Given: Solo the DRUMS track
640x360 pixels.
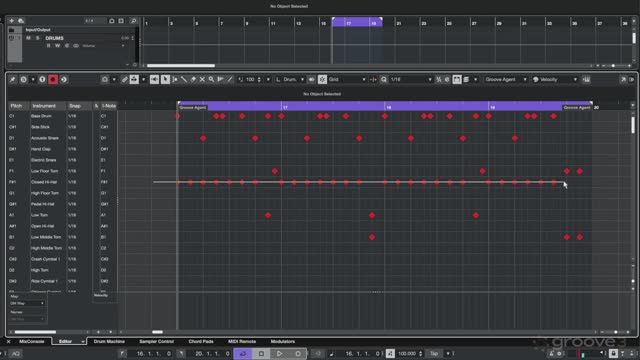Looking at the screenshot, I should [38, 38].
